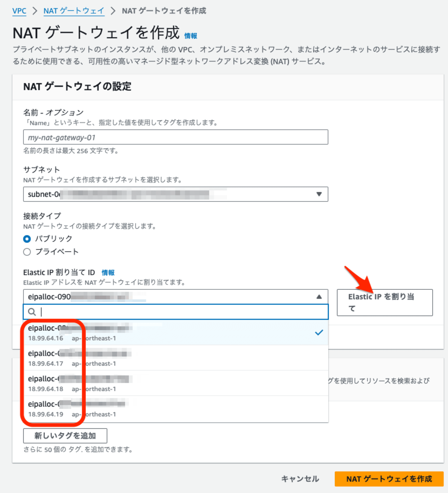Choose eipalloc option with IP 18.99.64.18
This screenshot has height=493, width=448.
[175, 383]
